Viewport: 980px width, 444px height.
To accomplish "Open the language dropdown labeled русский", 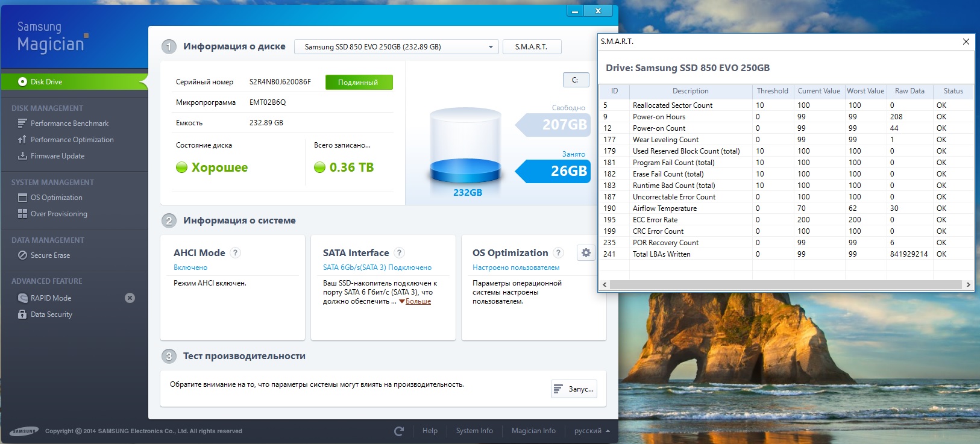I will [x=592, y=431].
